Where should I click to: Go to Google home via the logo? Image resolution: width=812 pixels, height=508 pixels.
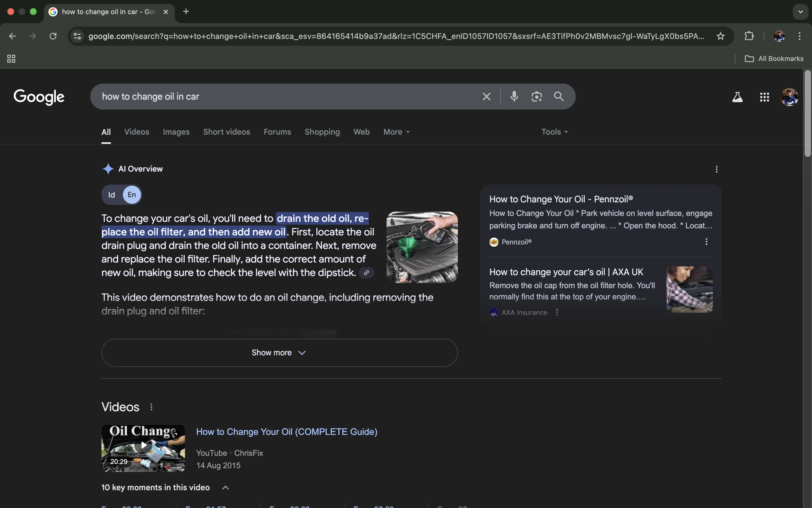39,97
